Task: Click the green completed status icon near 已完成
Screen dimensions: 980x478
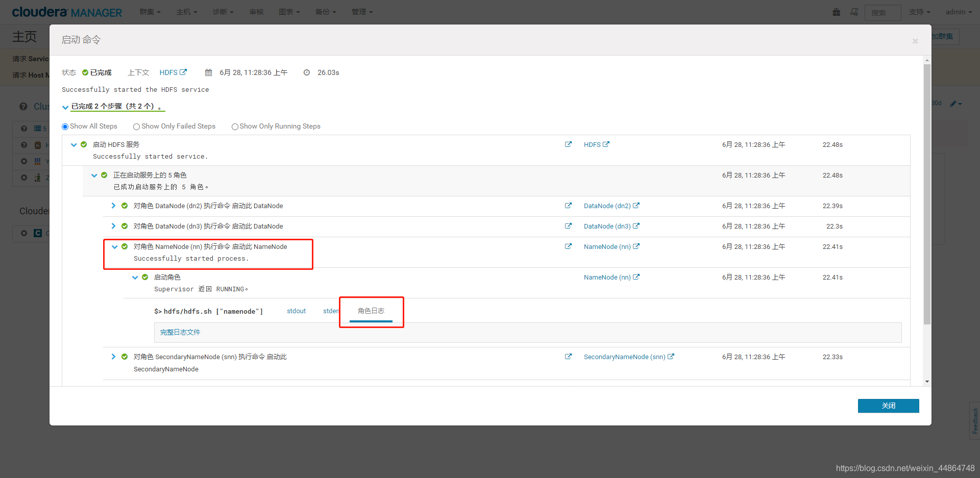Action: pyautogui.click(x=85, y=72)
